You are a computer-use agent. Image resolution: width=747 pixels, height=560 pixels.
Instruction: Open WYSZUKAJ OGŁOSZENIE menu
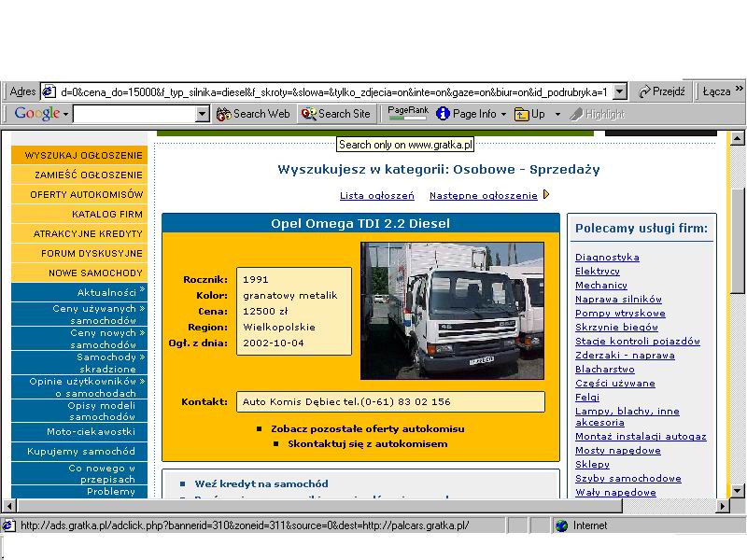coord(79,155)
